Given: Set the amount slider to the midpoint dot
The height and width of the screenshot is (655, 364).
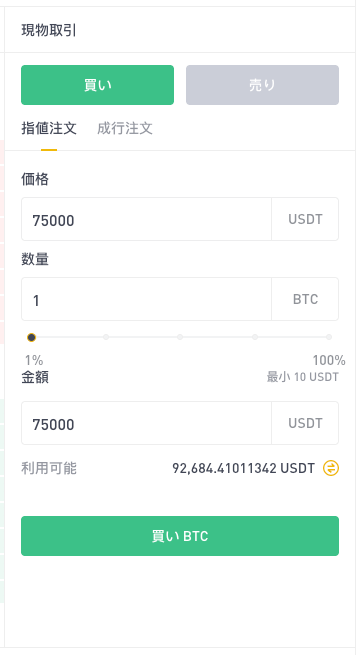Looking at the screenshot, I should pos(180,337).
